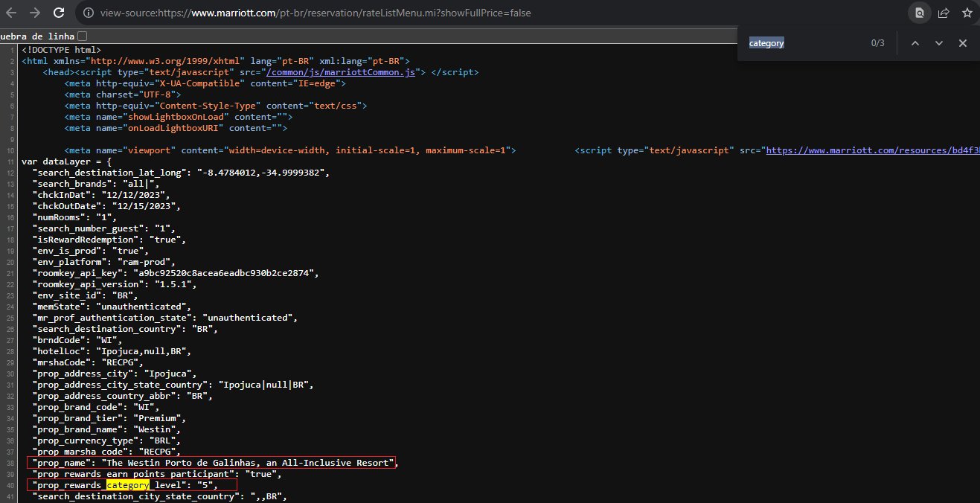The height and width of the screenshot is (503, 980).
Task: Open the find-in-page icon in address bar
Action: (x=920, y=13)
